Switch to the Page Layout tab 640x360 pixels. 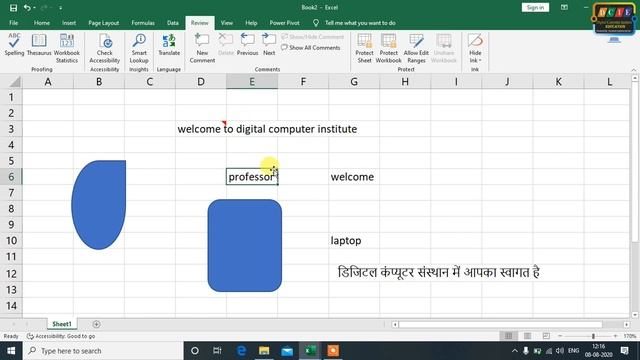[104, 23]
